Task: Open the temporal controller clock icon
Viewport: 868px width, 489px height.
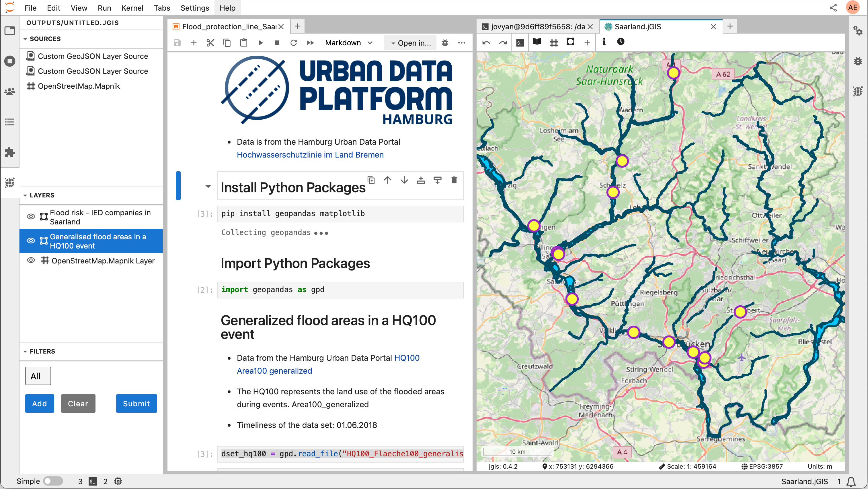Action: tap(621, 42)
